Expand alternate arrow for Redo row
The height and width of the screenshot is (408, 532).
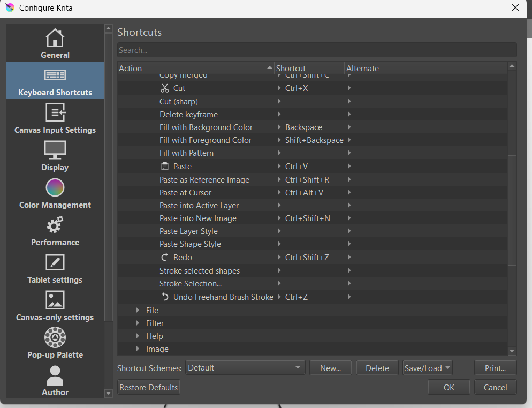[x=349, y=258]
